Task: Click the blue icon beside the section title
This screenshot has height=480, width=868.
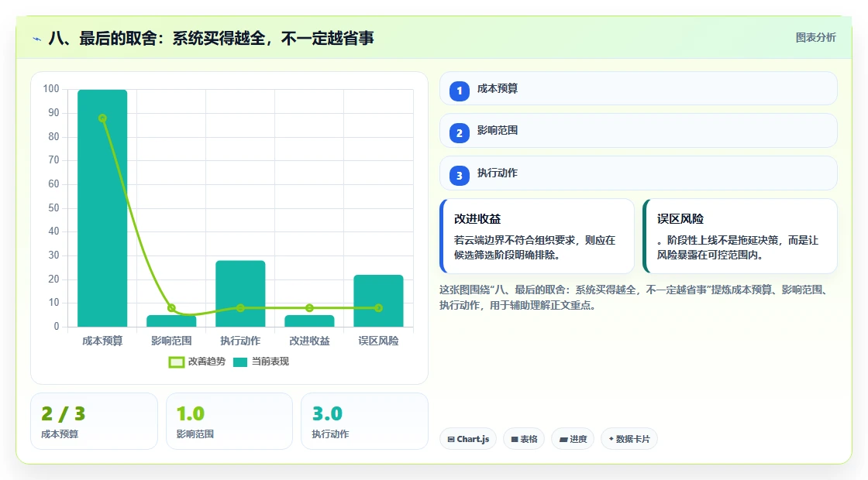Action: pos(37,39)
